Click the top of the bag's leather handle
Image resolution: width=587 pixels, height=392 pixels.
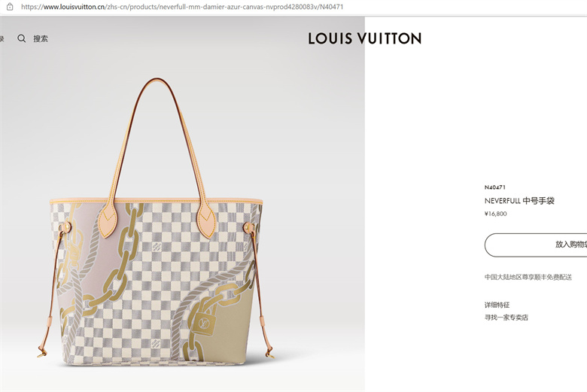coord(157,80)
